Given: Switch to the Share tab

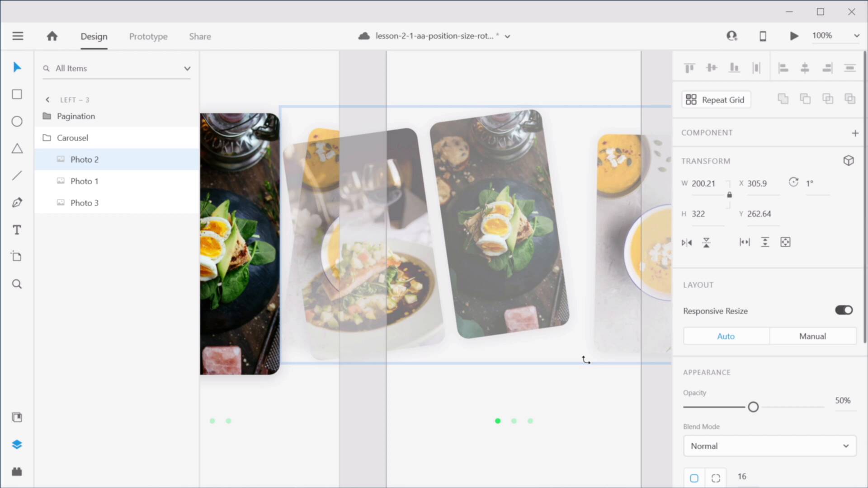Looking at the screenshot, I should point(200,37).
